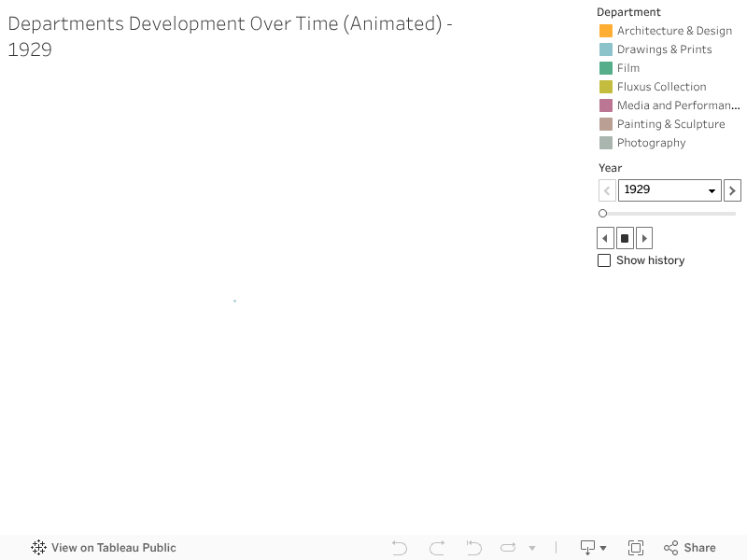Image resolution: width=747 pixels, height=560 pixels.
Task: Click the Redo icon
Action: pos(437,548)
